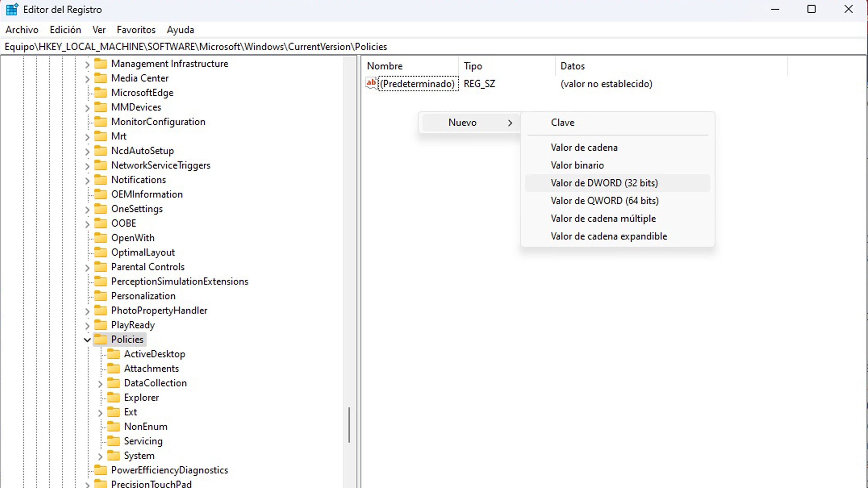Click REG_SZ type cell
The image size is (868, 488).
(479, 84)
